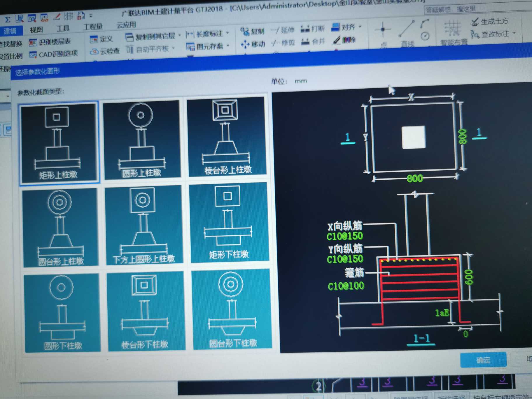The image size is (532, 399).
Task: Click the 图元存盘 tool
Action: pyautogui.click(x=205, y=46)
